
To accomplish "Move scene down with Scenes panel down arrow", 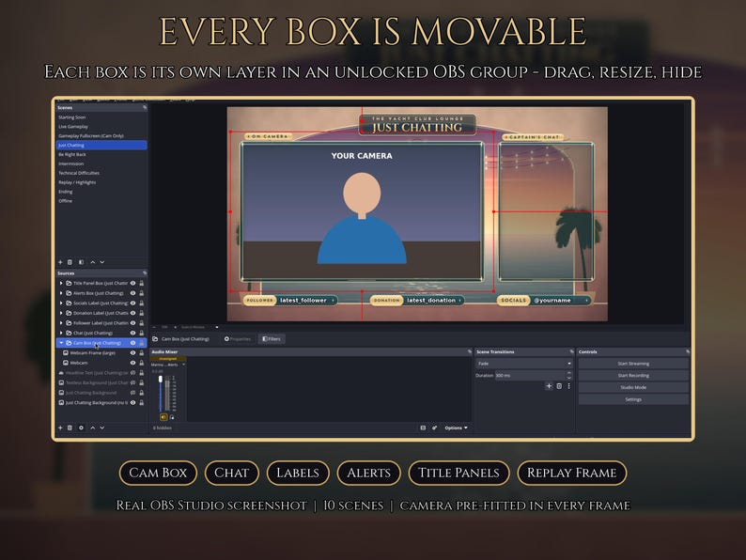I will click(x=101, y=262).
